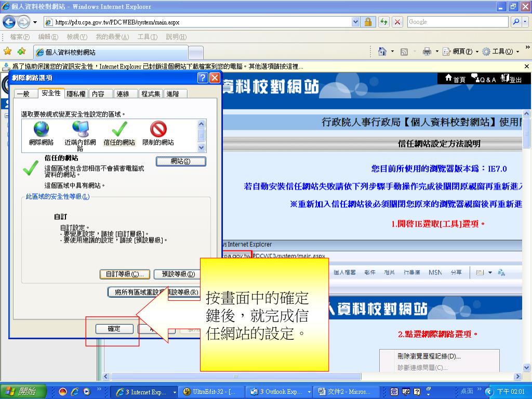Open the 說明(H) menu
The image size is (532, 399).
pyautogui.click(x=177, y=37)
